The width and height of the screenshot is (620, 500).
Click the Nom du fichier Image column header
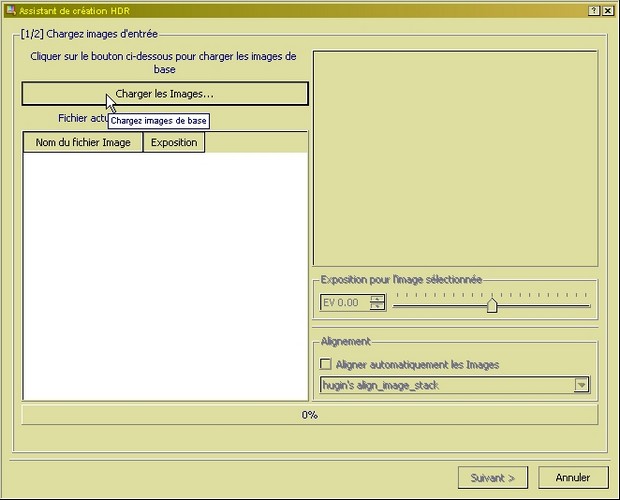tap(83, 142)
